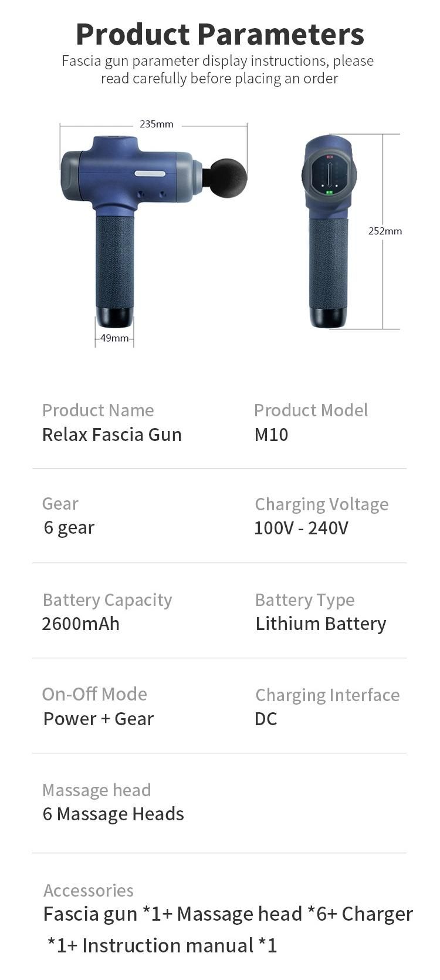Select the Relax Fascia Gun product name
440x980 pixels.
pyautogui.click(x=112, y=435)
